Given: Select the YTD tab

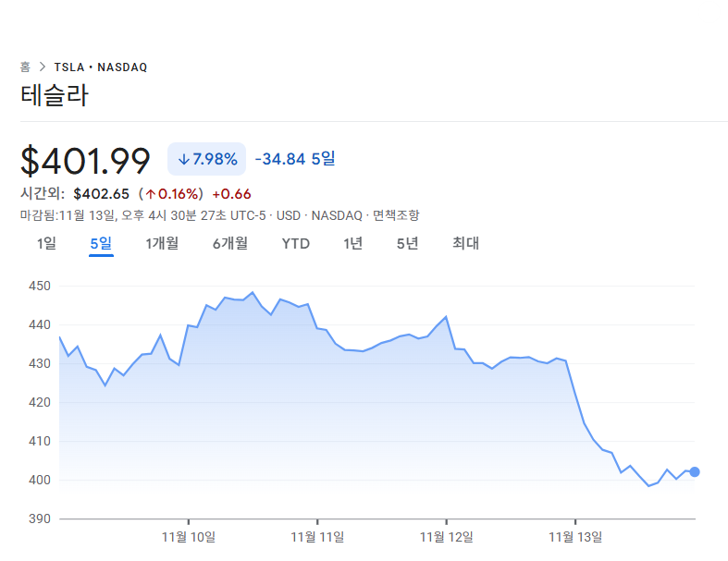Looking at the screenshot, I should pos(295,244).
